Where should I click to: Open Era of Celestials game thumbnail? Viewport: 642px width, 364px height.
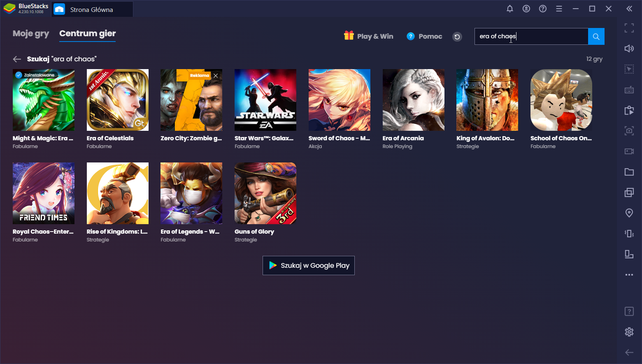tap(118, 100)
